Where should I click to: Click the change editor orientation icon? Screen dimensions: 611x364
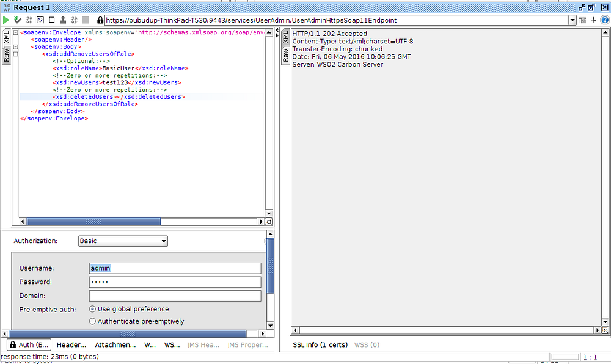click(582, 20)
